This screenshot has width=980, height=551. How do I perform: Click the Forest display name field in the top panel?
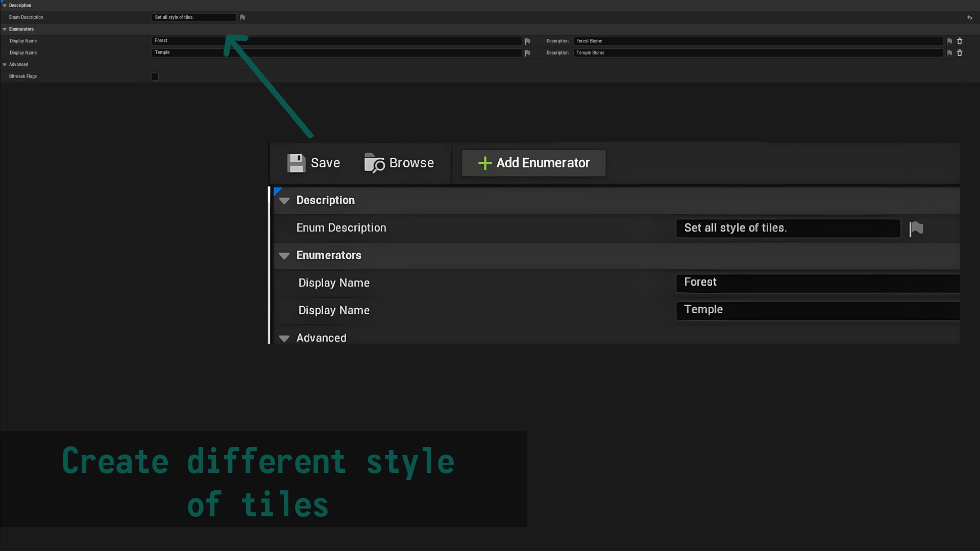337,41
